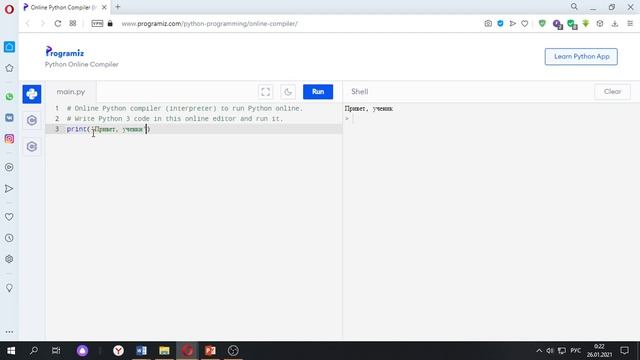The width and height of the screenshot is (640, 360).
Task: Open the Opera main menu
Action: point(9,9)
